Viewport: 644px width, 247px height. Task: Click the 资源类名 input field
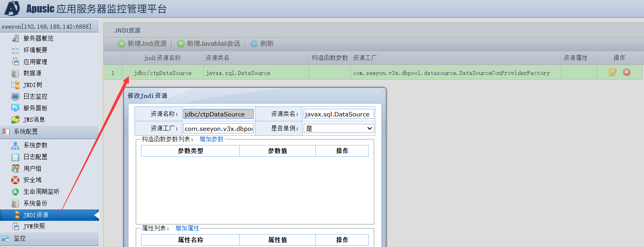(338, 114)
